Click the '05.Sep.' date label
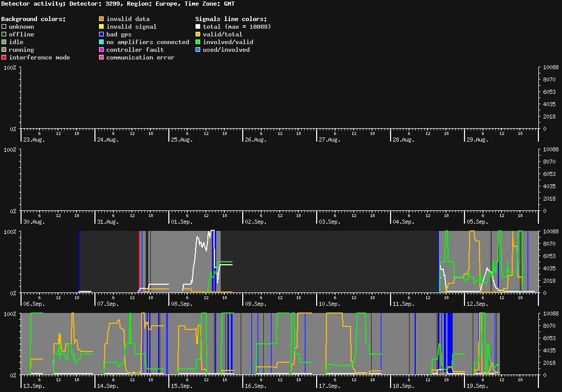This screenshot has height=392, width=562. click(477, 222)
